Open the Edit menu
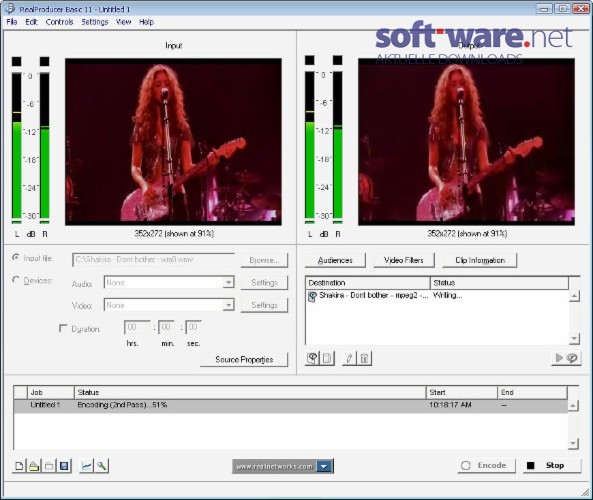Image resolution: width=593 pixels, height=500 pixels. pos(31,22)
